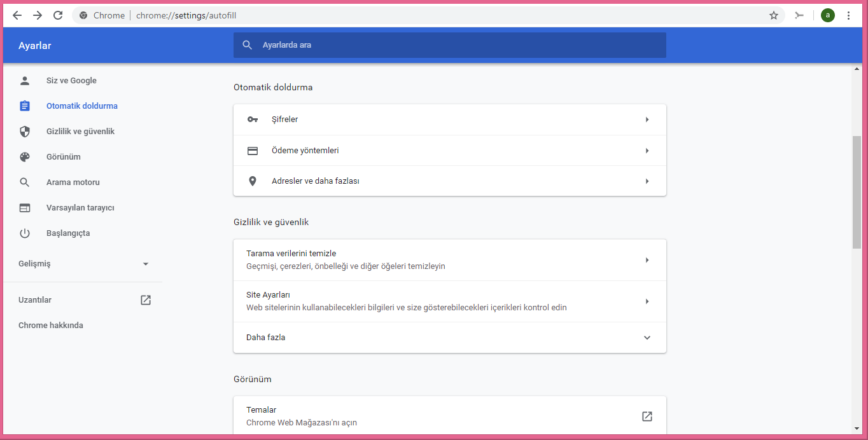Open the Chrome three-dot menu
Image resolution: width=868 pixels, height=440 pixels.
point(849,15)
